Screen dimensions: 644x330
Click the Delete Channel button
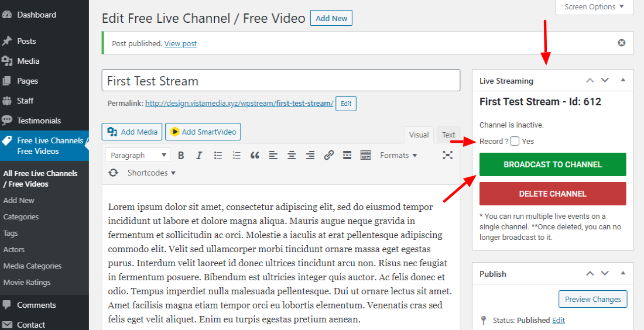click(x=553, y=194)
